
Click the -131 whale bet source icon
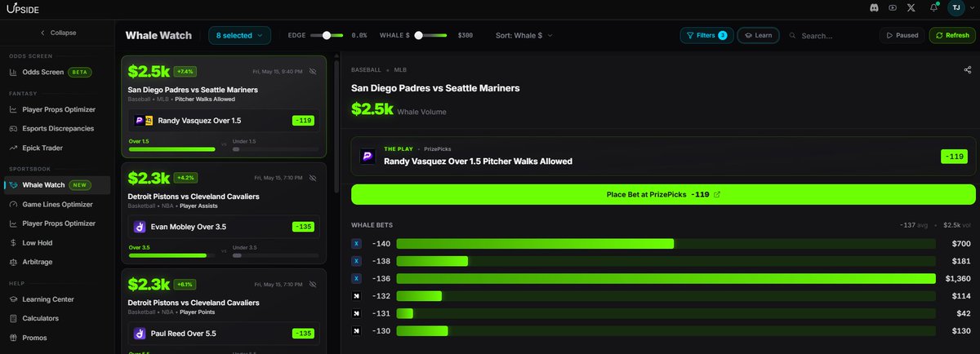356,313
